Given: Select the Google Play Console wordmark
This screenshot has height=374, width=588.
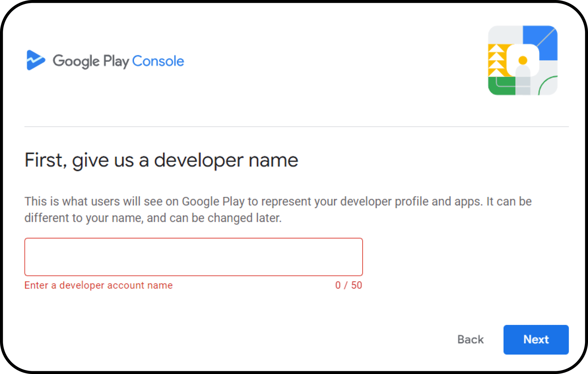Looking at the screenshot, I should 118,61.
